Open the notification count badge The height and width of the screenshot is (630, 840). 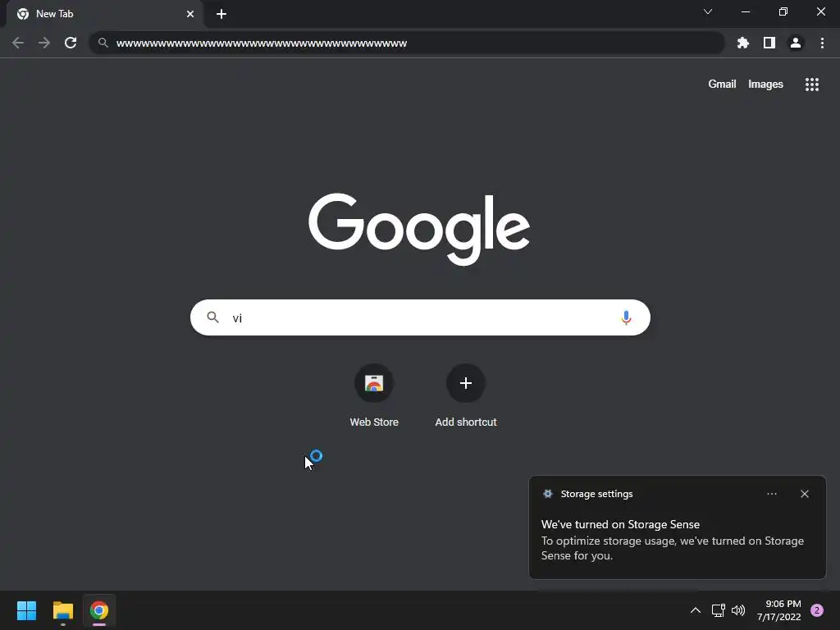pos(816,610)
